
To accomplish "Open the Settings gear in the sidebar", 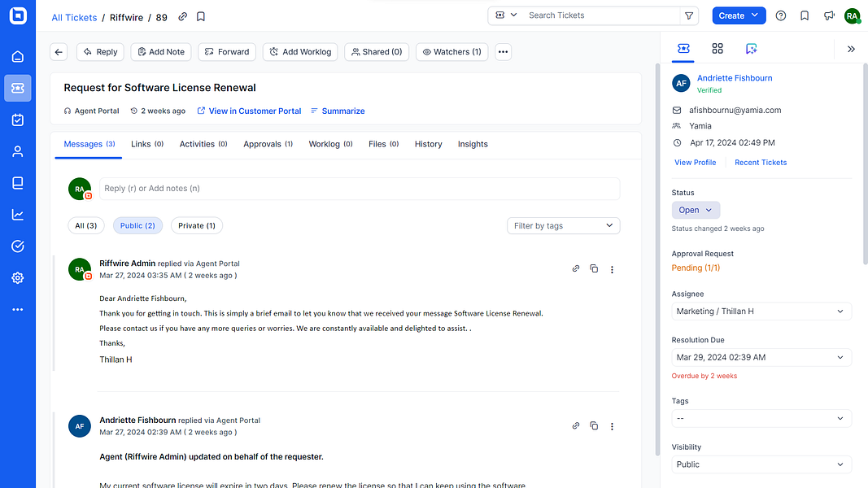I will (18, 277).
